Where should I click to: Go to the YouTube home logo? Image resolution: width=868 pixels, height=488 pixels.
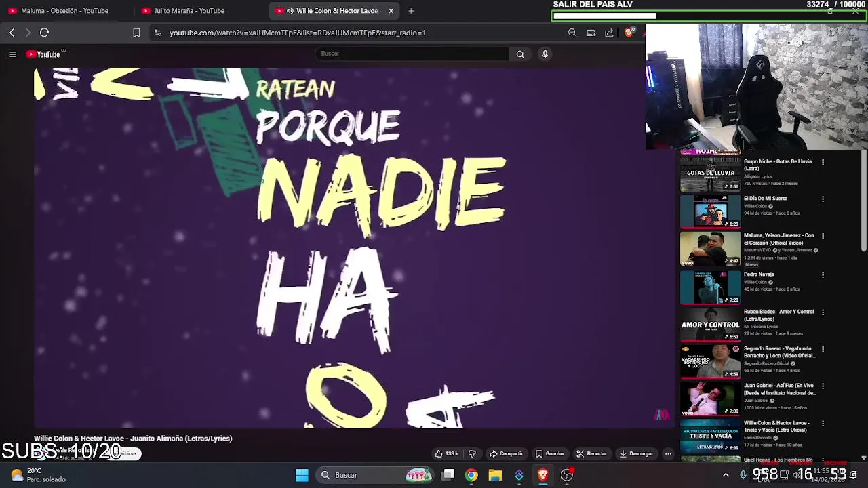click(x=43, y=54)
